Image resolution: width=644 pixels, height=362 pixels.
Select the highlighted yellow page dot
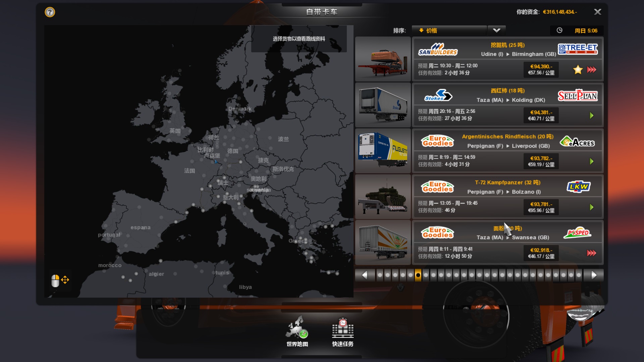coord(418,275)
